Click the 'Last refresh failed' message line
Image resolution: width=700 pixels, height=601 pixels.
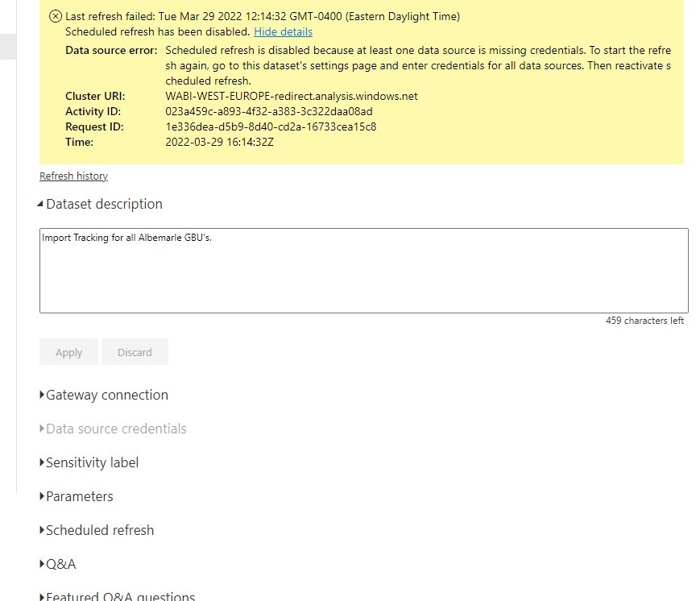(263, 17)
